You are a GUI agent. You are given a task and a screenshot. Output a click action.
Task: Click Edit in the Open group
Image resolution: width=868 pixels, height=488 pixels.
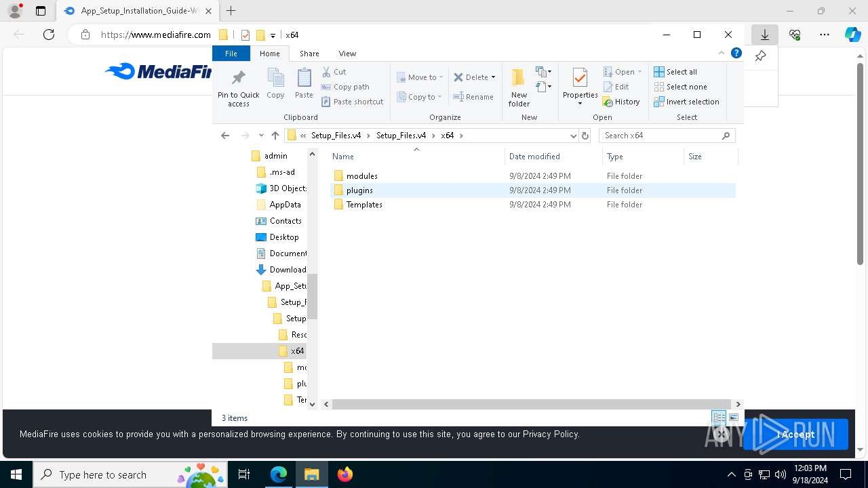pos(616,87)
